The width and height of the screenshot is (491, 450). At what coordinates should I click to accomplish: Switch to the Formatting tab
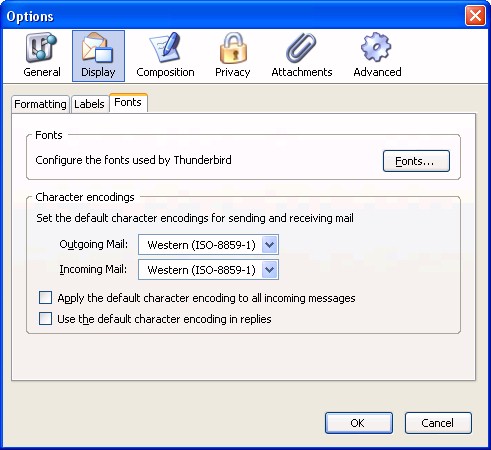40,104
